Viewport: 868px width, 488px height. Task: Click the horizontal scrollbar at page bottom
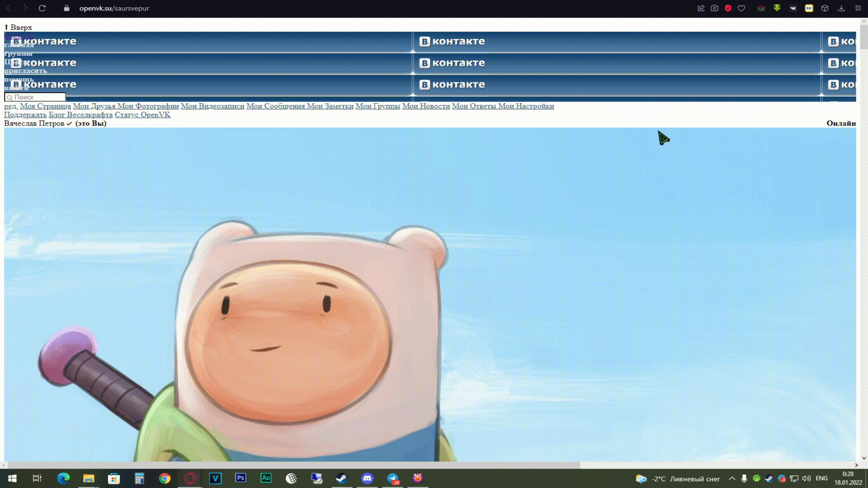[x=294, y=465]
